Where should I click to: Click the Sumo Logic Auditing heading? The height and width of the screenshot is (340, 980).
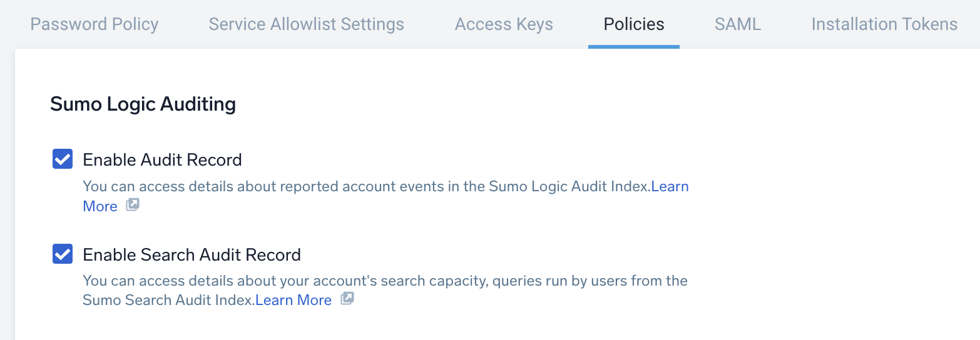pyautogui.click(x=143, y=104)
